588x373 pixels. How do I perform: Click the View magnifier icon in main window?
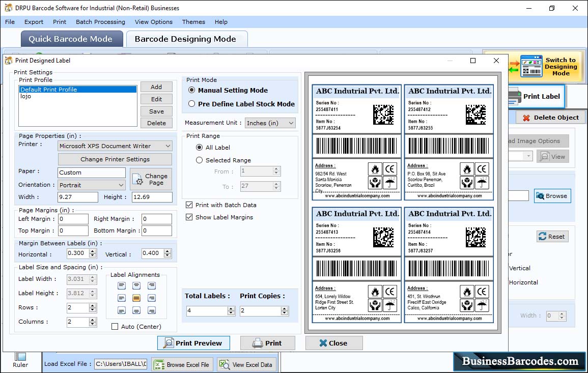[x=544, y=156]
